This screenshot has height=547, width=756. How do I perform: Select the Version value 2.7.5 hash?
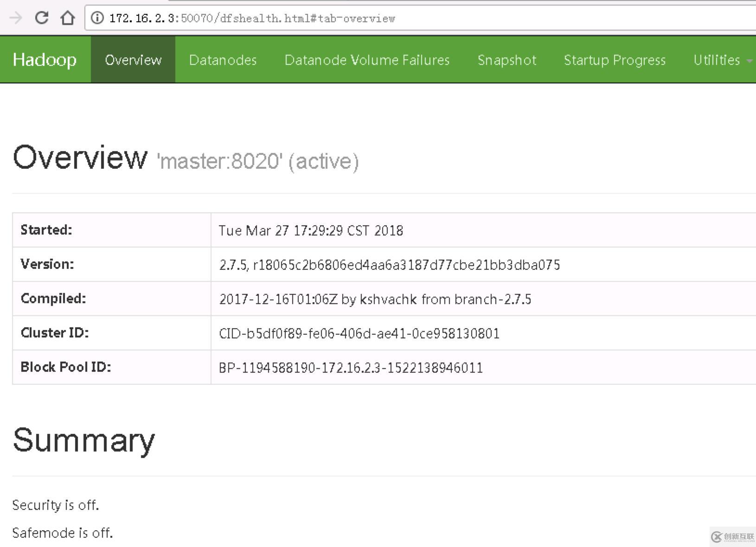(x=390, y=265)
